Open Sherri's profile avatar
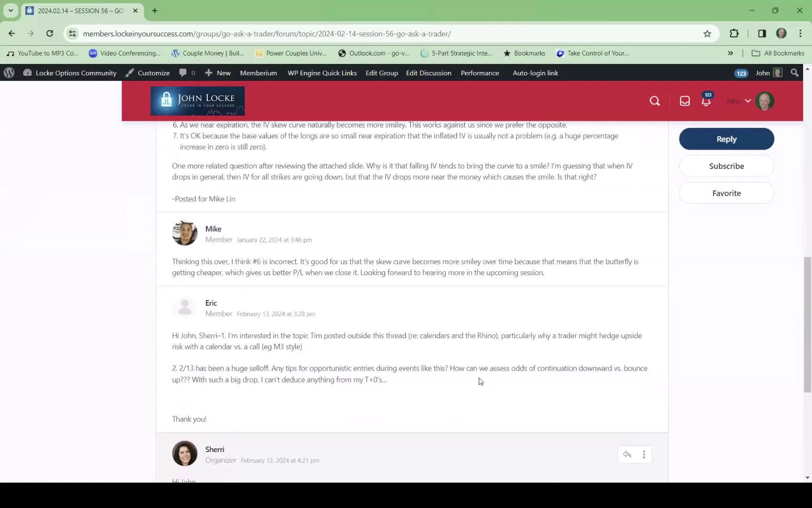Viewport: 812px width, 508px height. pyautogui.click(x=185, y=453)
